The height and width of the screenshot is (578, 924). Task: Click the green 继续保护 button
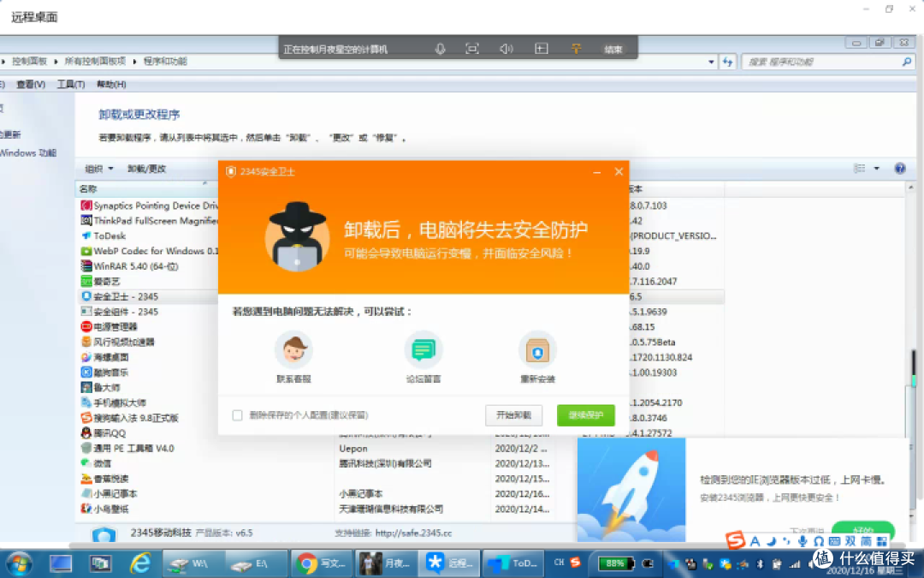coord(585,415)
